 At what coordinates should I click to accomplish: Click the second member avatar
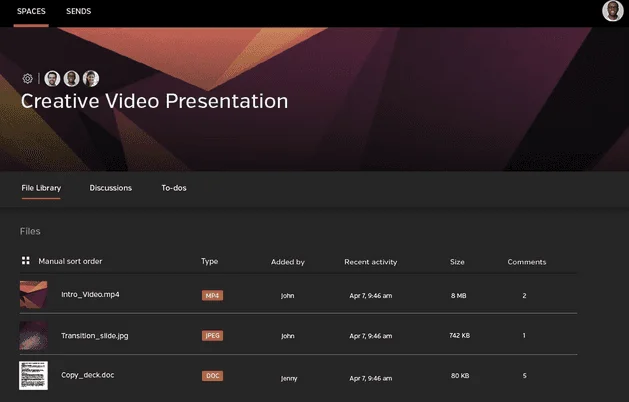pos(71,79)
